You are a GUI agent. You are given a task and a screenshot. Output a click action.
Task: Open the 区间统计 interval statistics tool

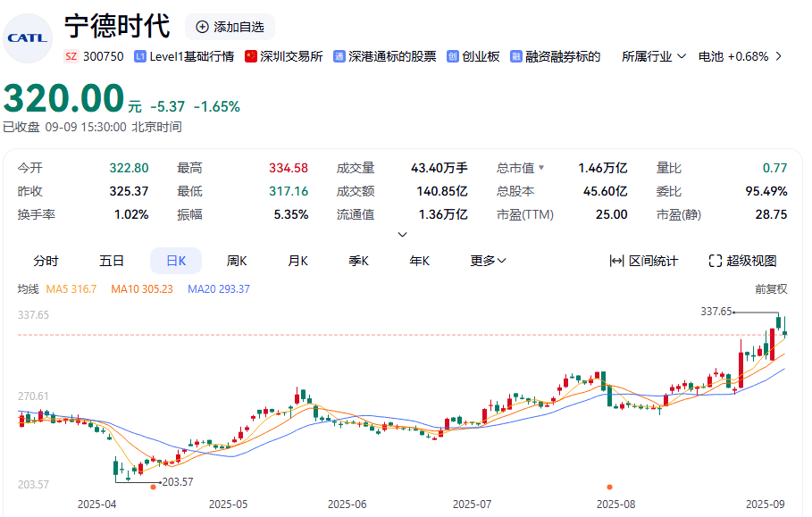click(x=643, y=261)
